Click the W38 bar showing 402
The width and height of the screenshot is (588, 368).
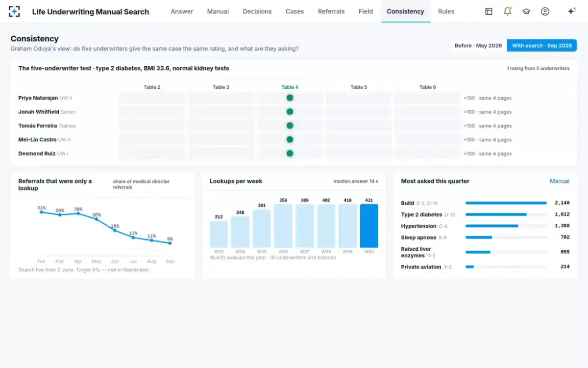click(x=326, y=226)
